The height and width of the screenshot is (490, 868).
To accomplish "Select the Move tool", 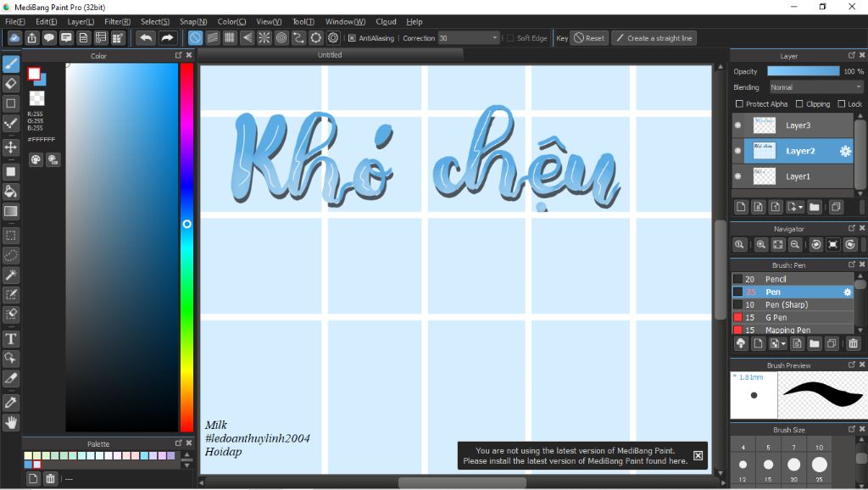I will coord(10,148).
